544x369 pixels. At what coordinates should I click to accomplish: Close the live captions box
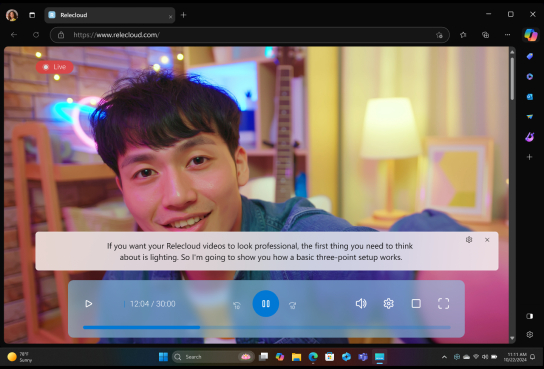(487, 240)
